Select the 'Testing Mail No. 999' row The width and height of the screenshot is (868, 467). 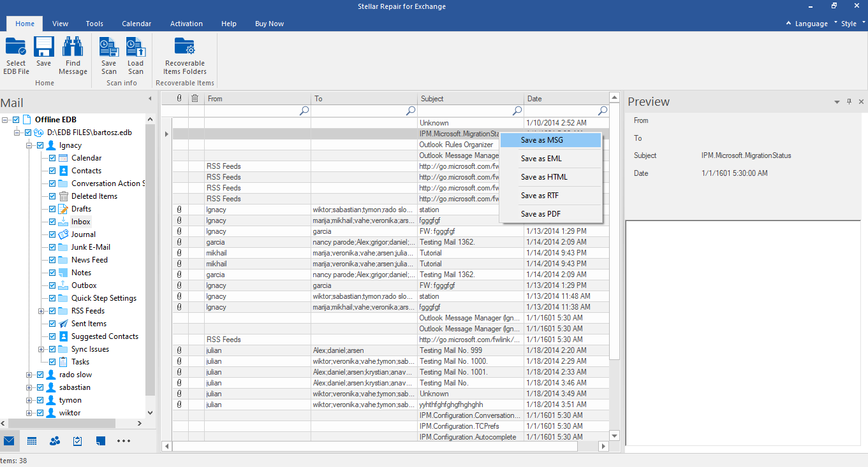[390, 350]
